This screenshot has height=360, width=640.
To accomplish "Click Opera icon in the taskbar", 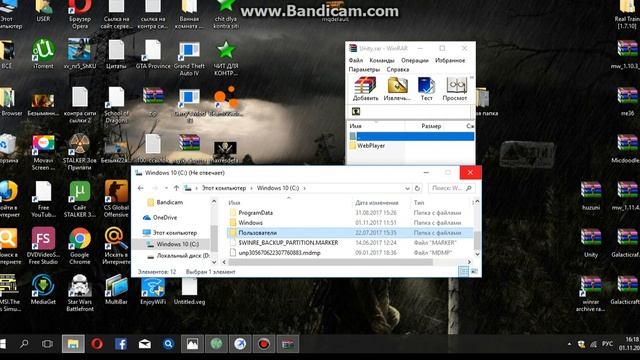I will (x=97, y=344).
